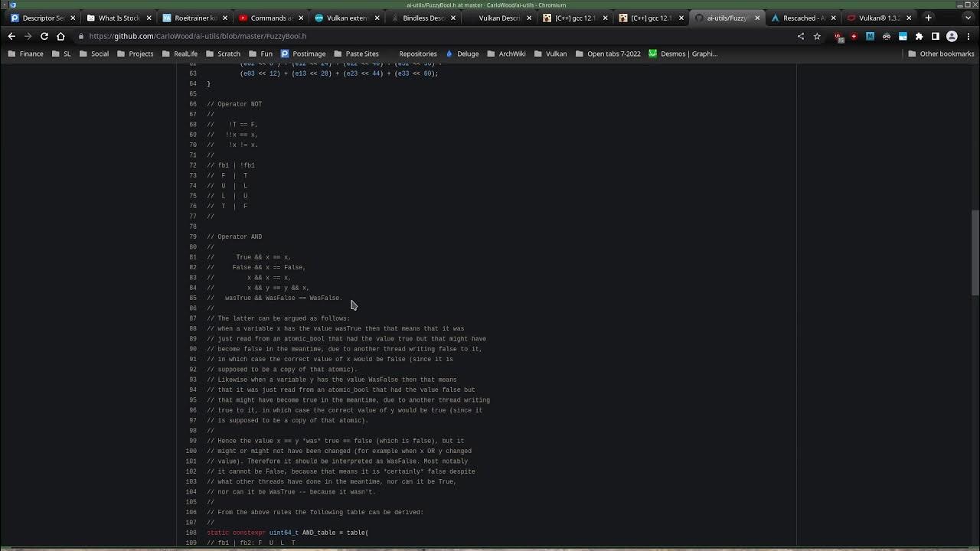Screen dimensions: 980x551
Task: Click line number 66 in gutter
Action: (x=193, y=104)
